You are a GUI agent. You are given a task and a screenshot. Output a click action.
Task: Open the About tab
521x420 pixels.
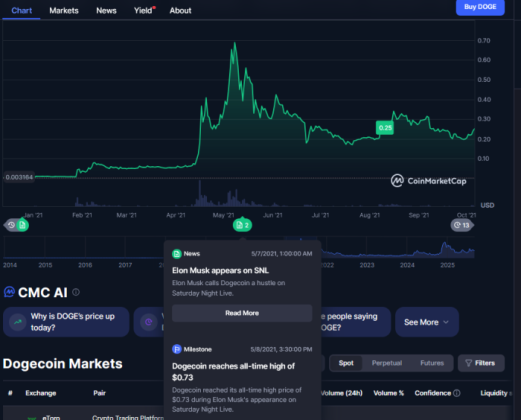tap(180, 11)
